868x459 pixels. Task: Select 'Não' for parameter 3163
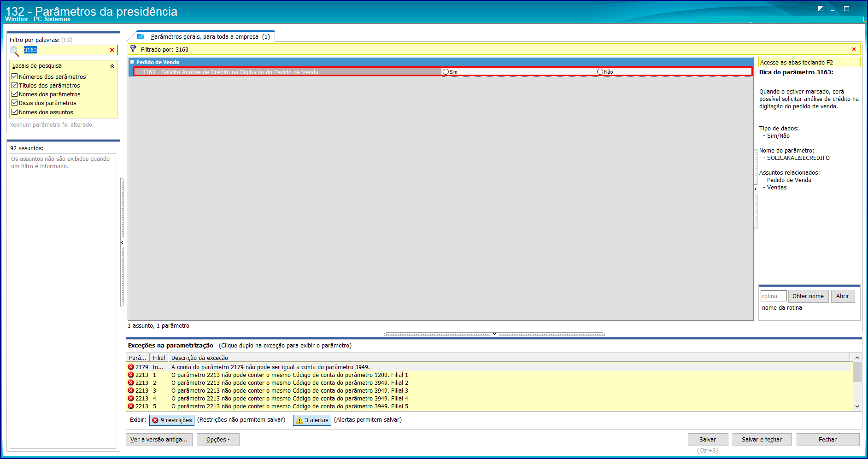point(600,72)
